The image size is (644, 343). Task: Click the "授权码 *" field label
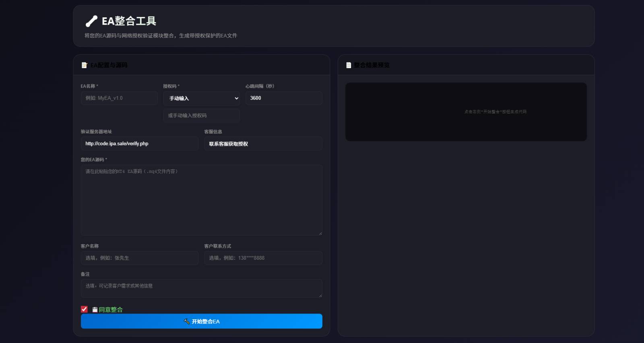(x=171, y=86)
